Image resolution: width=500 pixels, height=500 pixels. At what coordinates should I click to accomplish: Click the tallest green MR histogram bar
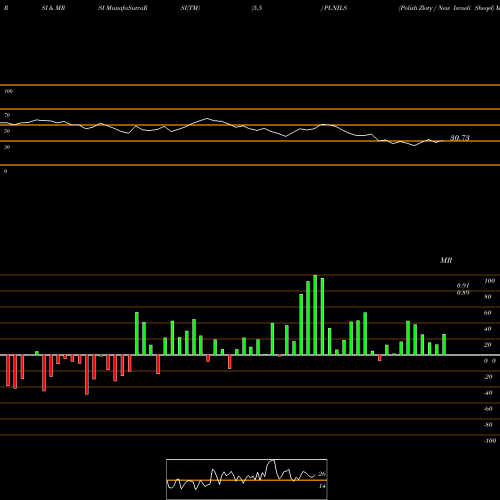pyautogui.click(x=315, y=315)
